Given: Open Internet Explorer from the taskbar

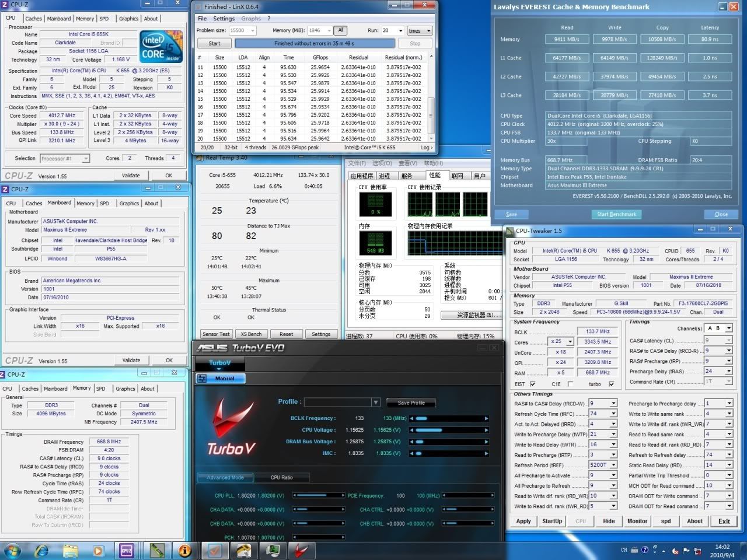Looking at the screenshot, I should 41,550.
